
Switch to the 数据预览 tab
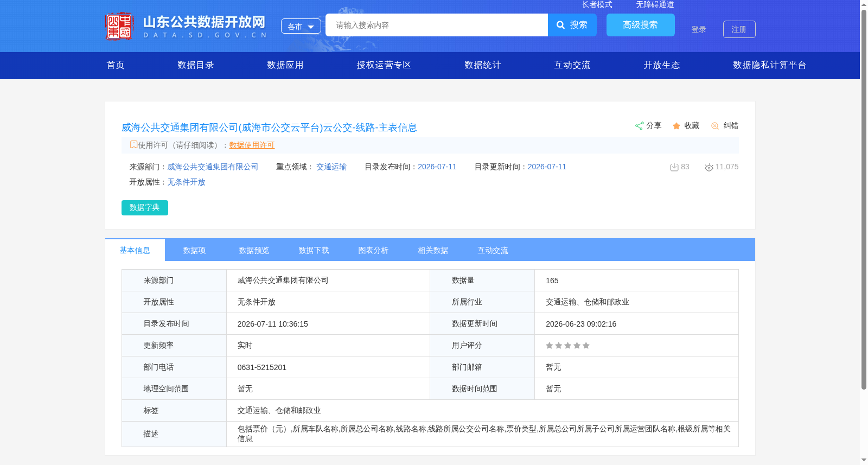254,250
